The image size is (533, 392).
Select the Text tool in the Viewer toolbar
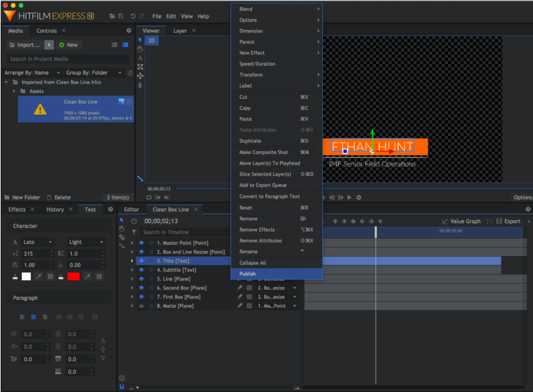pyautogui.click(x=139, y=58)
